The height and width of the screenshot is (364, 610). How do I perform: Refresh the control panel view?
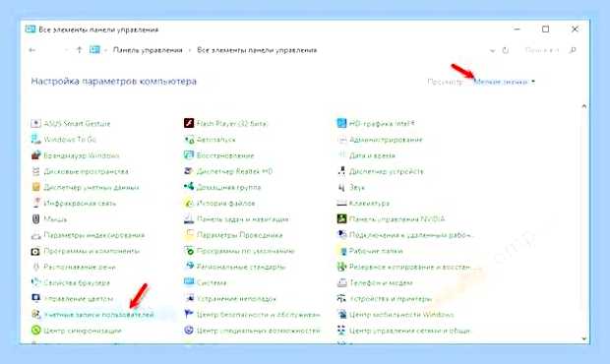click(506, 50)
